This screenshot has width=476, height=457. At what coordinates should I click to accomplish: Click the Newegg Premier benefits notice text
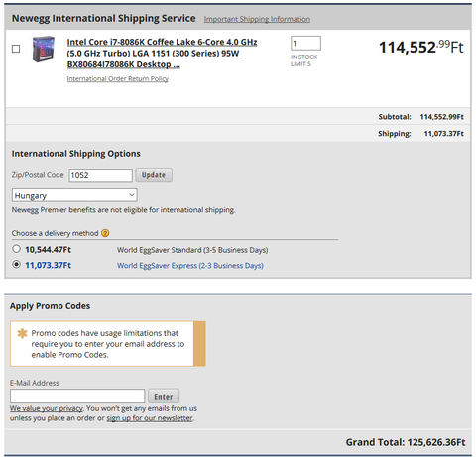(124, 210)
